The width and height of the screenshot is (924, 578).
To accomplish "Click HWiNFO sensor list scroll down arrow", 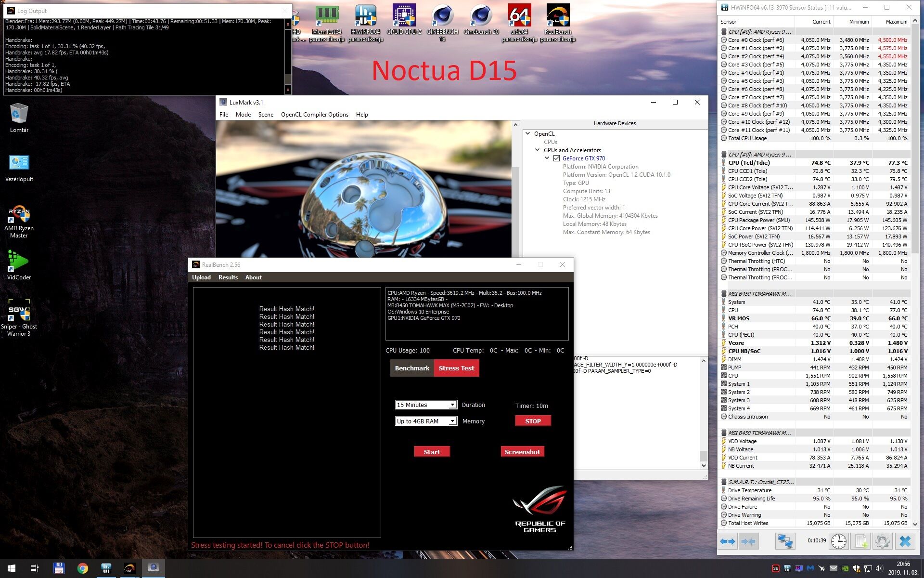I will 915,524.
